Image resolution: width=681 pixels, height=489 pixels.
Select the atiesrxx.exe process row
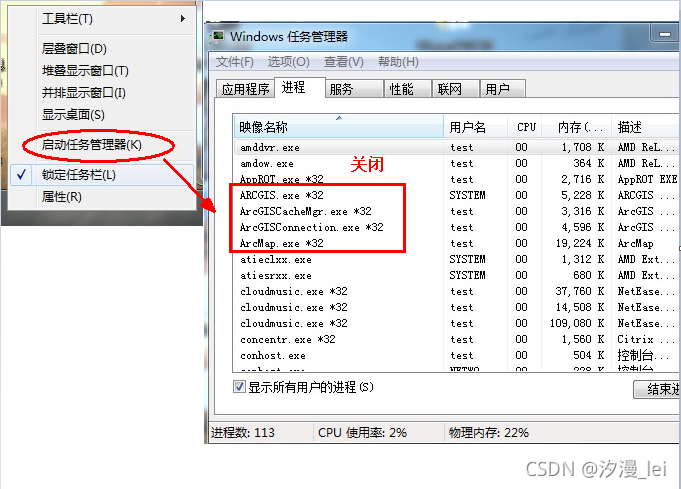[456, 275]
